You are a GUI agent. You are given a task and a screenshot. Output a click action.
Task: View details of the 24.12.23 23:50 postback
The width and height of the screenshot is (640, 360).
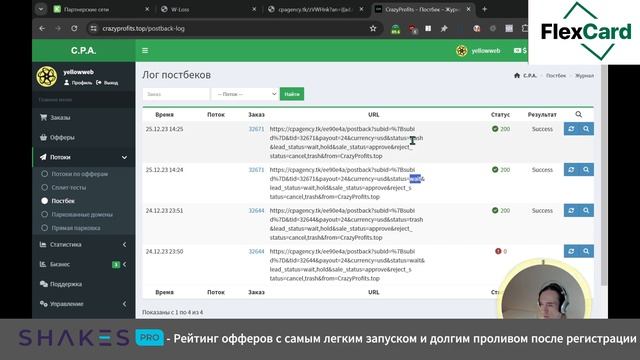(x=586, y=251)
